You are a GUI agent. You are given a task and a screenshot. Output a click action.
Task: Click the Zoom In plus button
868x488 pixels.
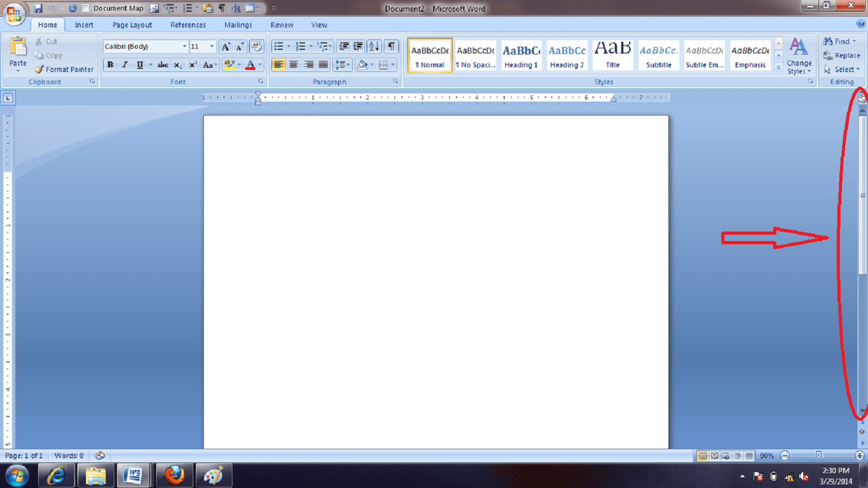coord(860,456)
